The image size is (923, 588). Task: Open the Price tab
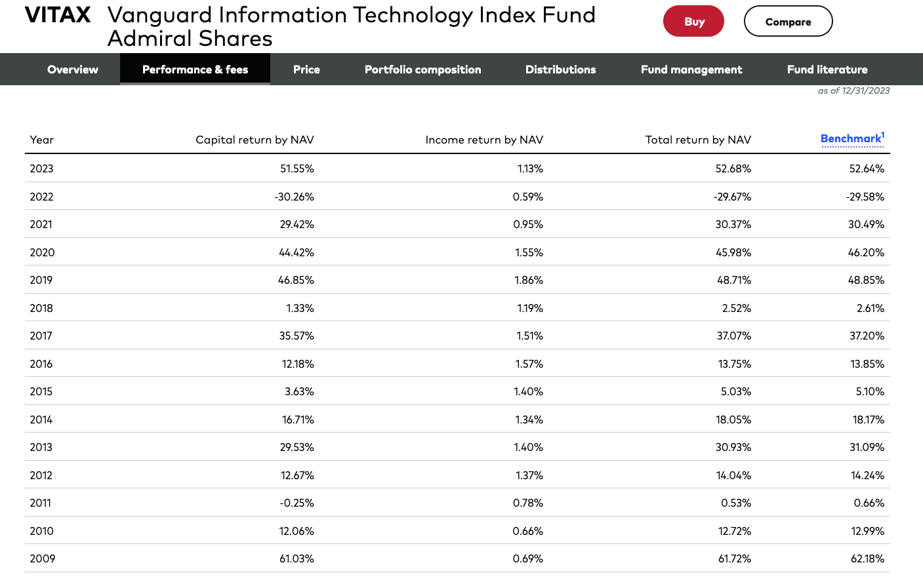(x=306, y=69)
